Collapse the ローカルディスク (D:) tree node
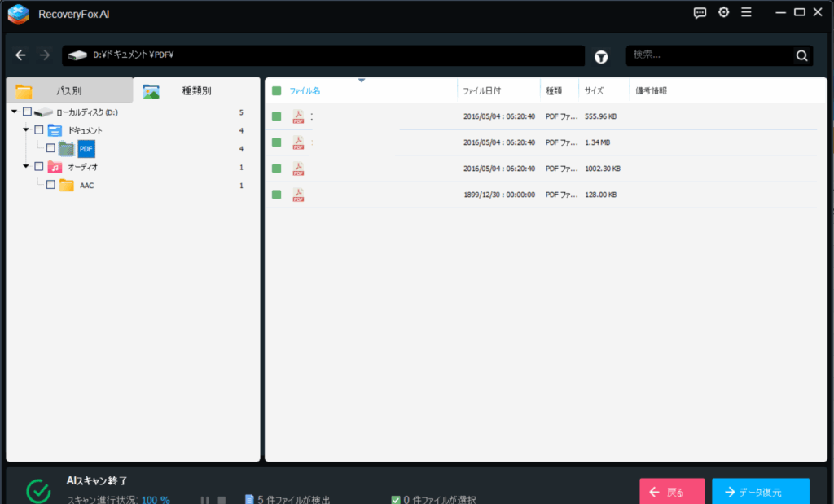The width and height of the screenshot is (834, 504). point(15,112)
